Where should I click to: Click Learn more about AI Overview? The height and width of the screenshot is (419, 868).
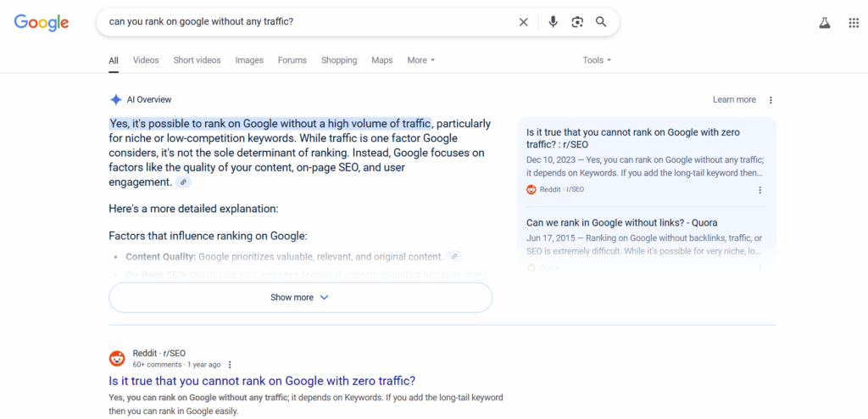[734, 100]
